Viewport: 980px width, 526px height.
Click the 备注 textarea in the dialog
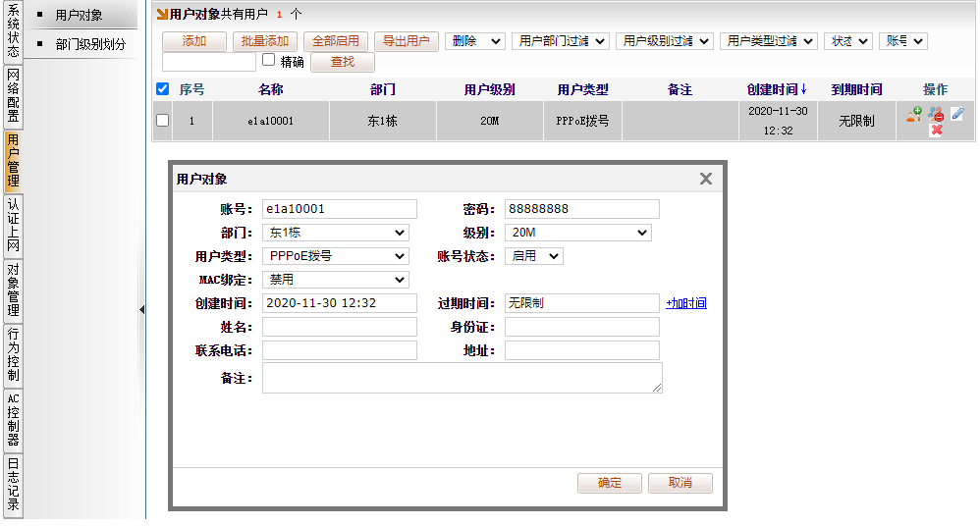tap(462, 378)
